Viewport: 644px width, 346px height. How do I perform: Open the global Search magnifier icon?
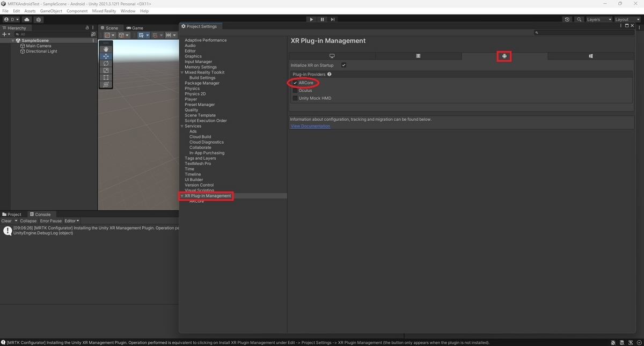coord(579,19)
